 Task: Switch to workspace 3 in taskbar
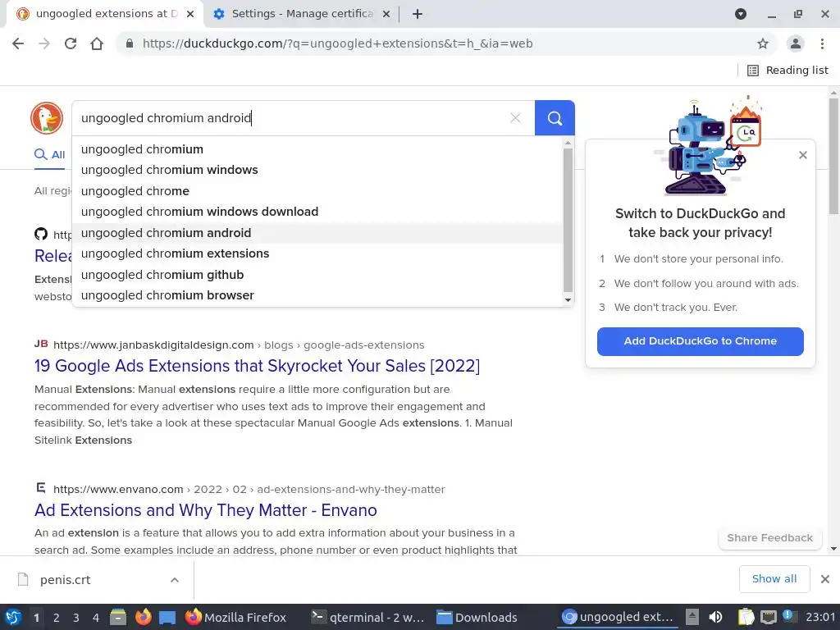[x=75, y=618]
